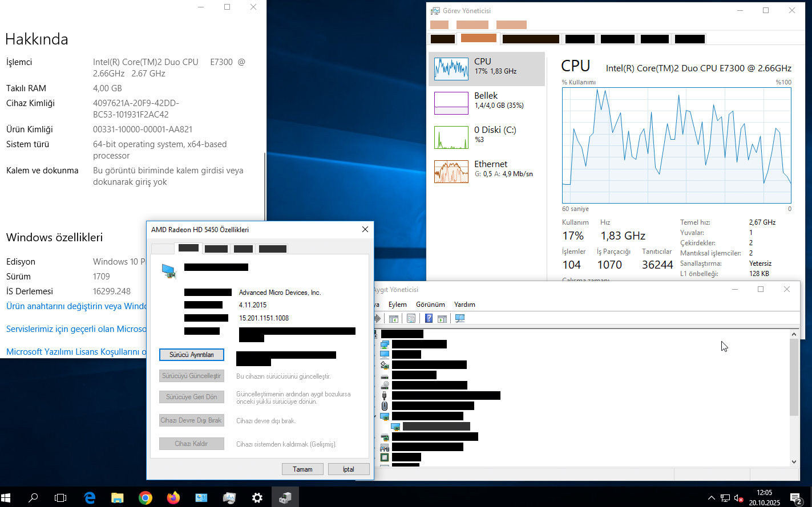Click the Device Manager scrollbar up arrow

click(x=794, y=334)
